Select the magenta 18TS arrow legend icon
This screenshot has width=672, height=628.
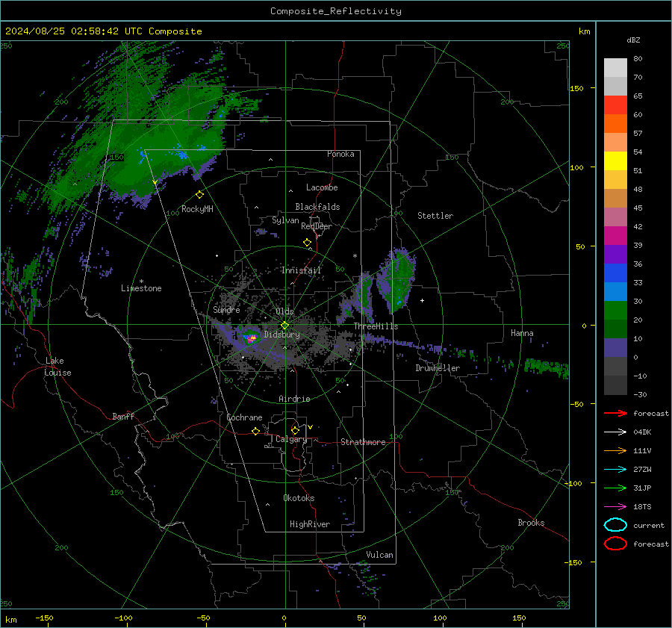[x=615, y=507]
